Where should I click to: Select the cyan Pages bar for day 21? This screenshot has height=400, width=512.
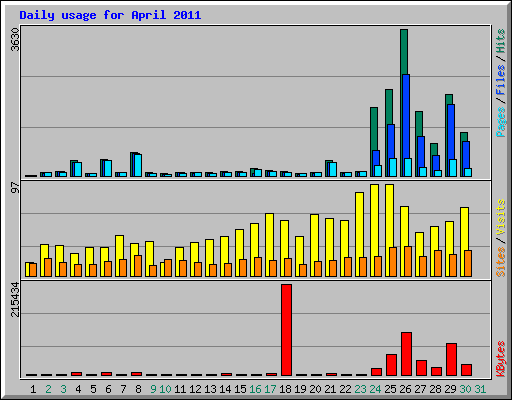pos(333,169)
